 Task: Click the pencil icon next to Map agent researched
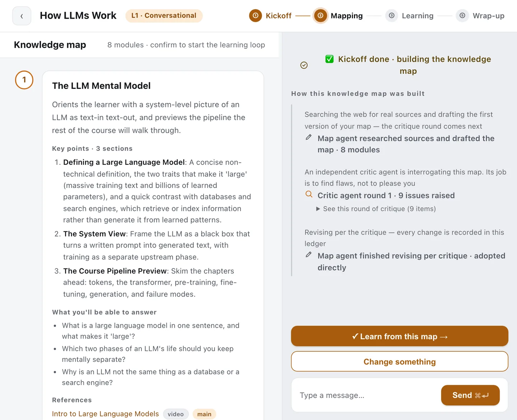pos(308,137)
